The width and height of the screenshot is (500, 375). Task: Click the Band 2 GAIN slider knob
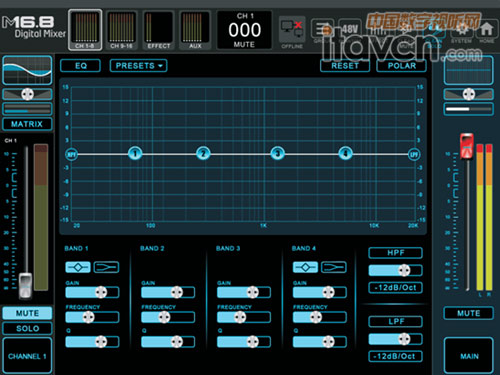click(x=177, y=292)
